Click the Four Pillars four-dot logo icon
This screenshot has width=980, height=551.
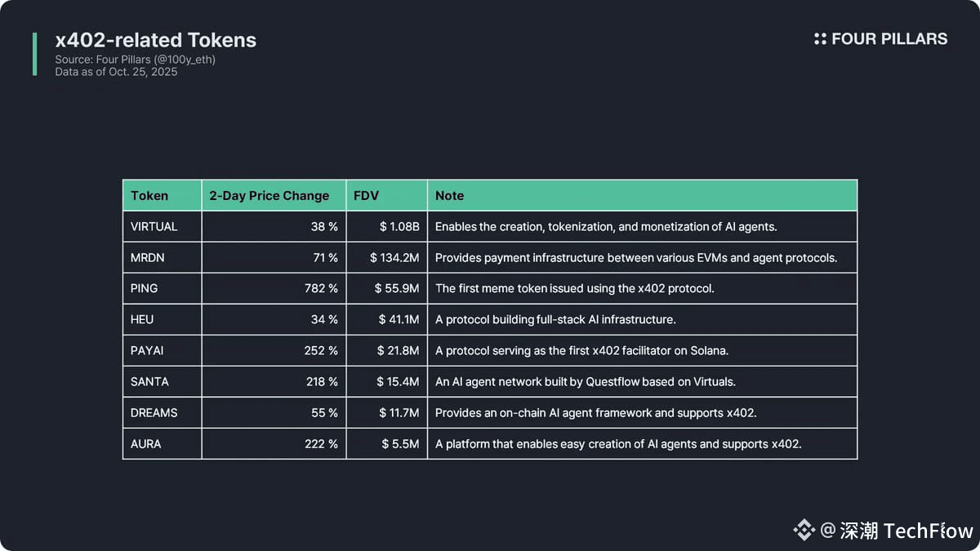[x=820, y=38]
